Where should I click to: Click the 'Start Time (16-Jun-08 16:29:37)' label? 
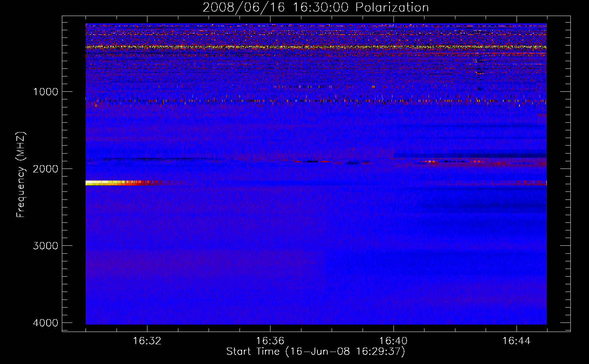coord(316,352)
